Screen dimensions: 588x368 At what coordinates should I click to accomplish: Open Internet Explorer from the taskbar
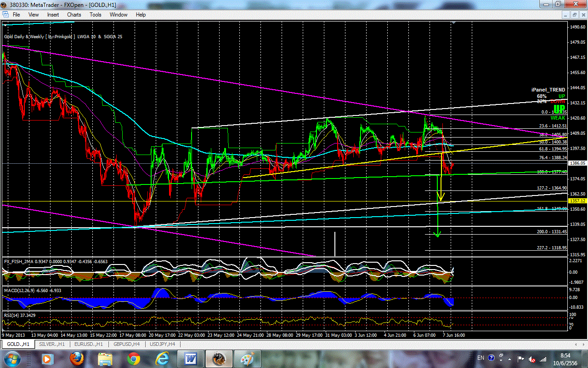(x=163, y=358)
